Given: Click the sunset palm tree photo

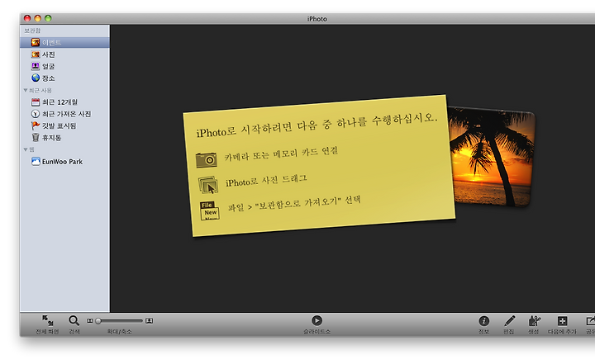Looking at the screenshot, I should coord(493,157).
